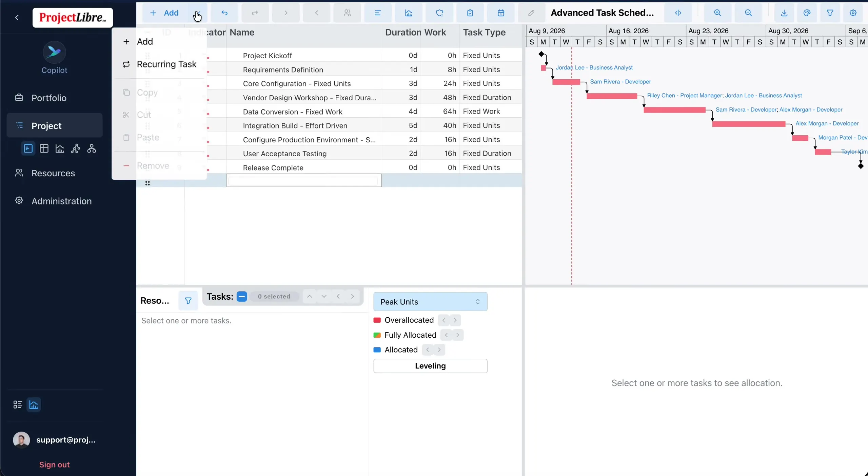Open the Copilot assistant icon
868x476 pixels.
pyautogui.click(x=54, y=52)
